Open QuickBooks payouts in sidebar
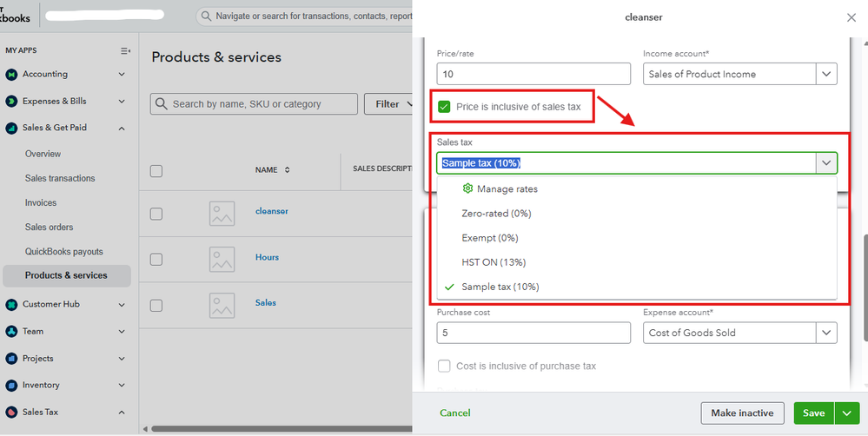 [63, 251]
